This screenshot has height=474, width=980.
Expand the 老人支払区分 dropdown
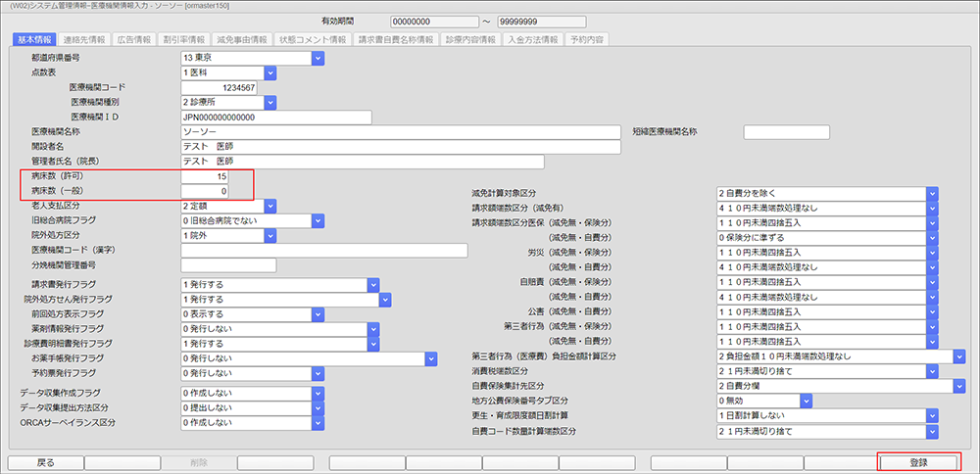[x=270, y=207]
